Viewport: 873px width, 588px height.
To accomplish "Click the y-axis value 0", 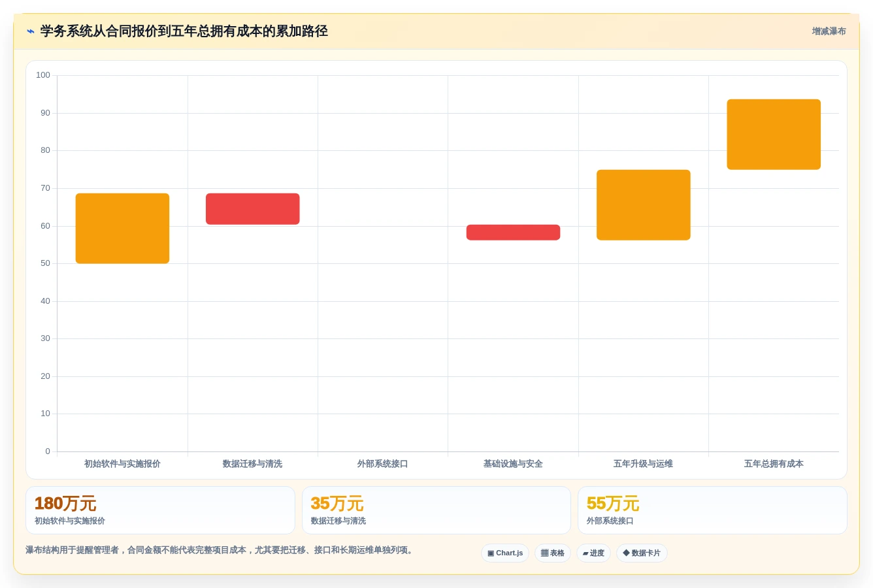I will tap(48, 451).
